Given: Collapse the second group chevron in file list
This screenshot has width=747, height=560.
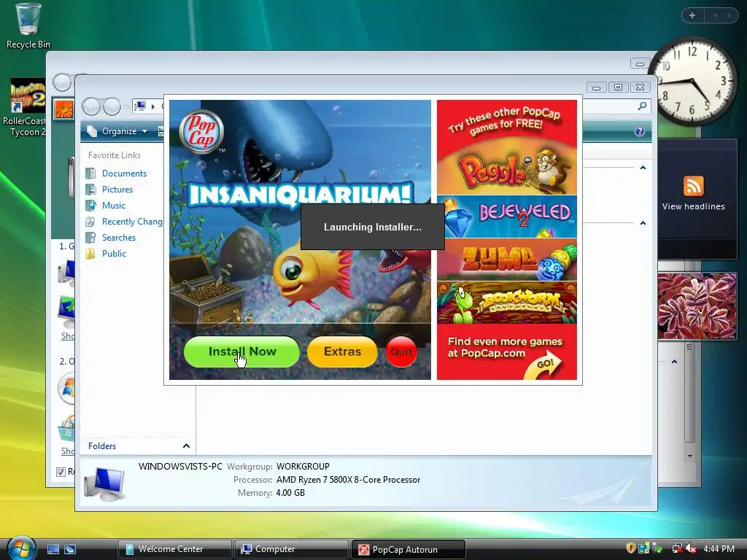Looking at the screenshot, I should click(643, 223).
